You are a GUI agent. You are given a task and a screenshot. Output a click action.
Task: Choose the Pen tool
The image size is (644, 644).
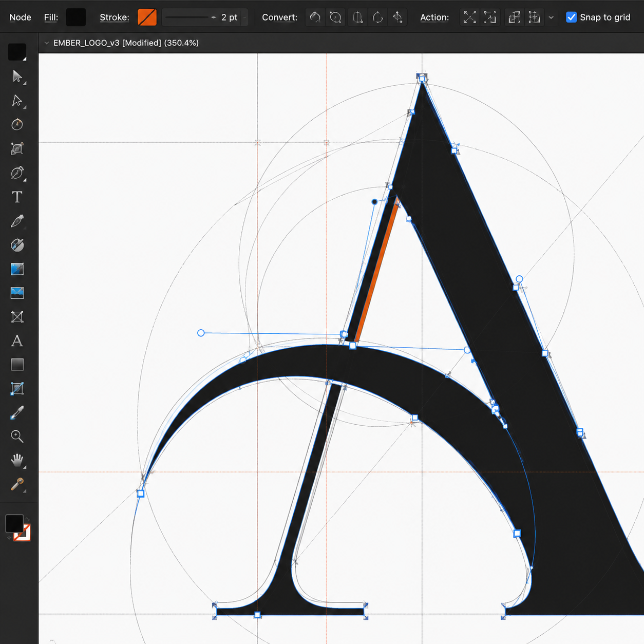[17, 173]
